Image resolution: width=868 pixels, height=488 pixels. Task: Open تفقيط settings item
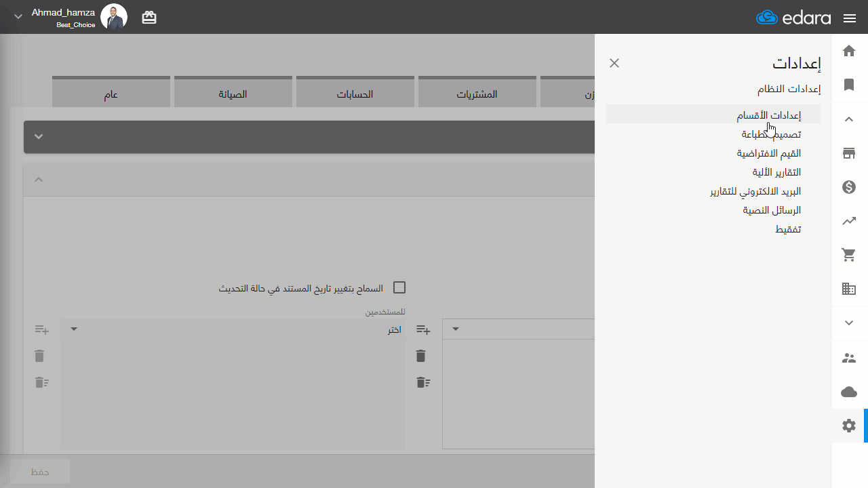[788, 229]
